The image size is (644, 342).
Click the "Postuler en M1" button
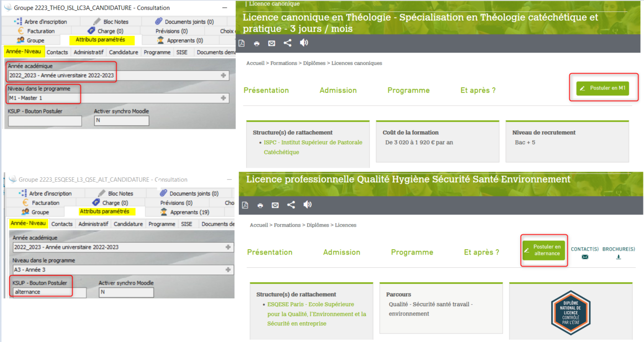pos(603,88)
